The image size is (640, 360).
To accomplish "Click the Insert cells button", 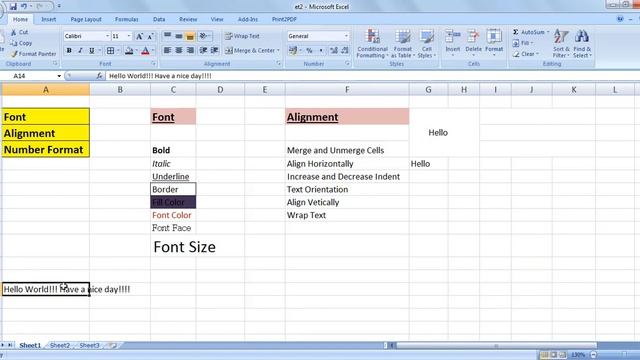I will (453, 43).
